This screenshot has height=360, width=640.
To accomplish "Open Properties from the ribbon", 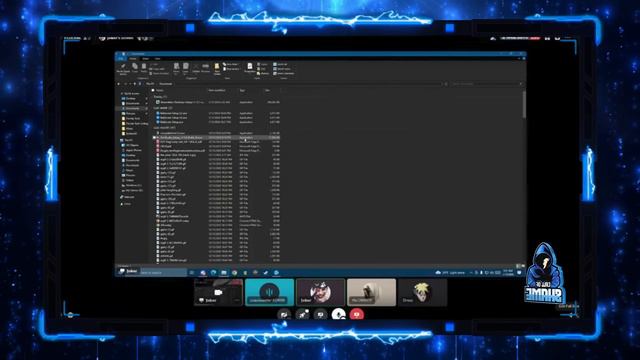I will 249,68.
